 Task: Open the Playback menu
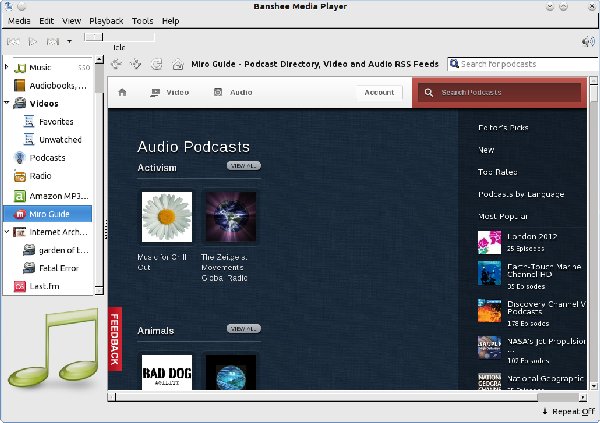[106, 21]
